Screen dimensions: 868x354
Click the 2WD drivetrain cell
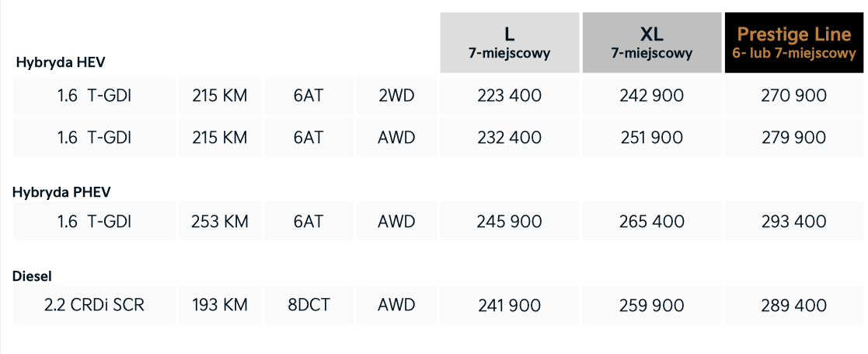[x=396, y=96]
